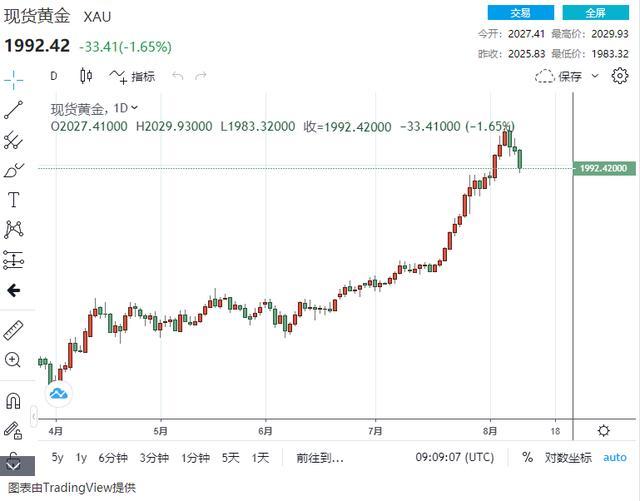
Task: Expand the 现货黄金 1D legend chevron
Action: coord(135,107)
